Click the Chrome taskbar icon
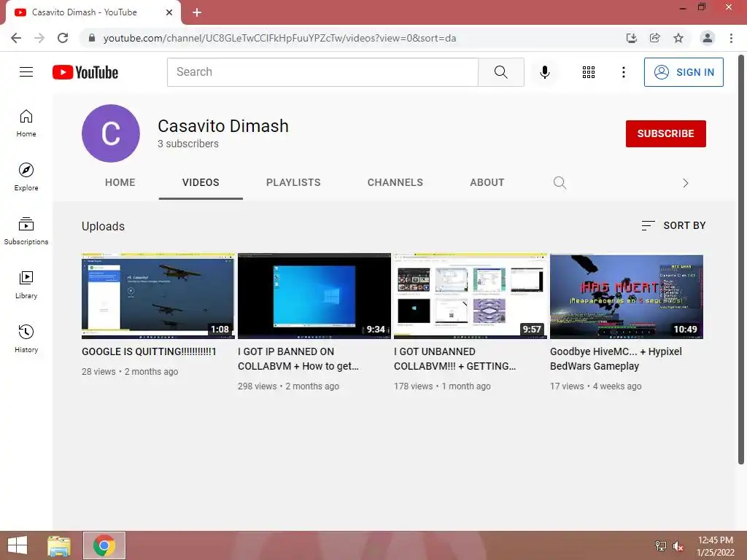Screen dimensions: 747x560 click(104, 545)
